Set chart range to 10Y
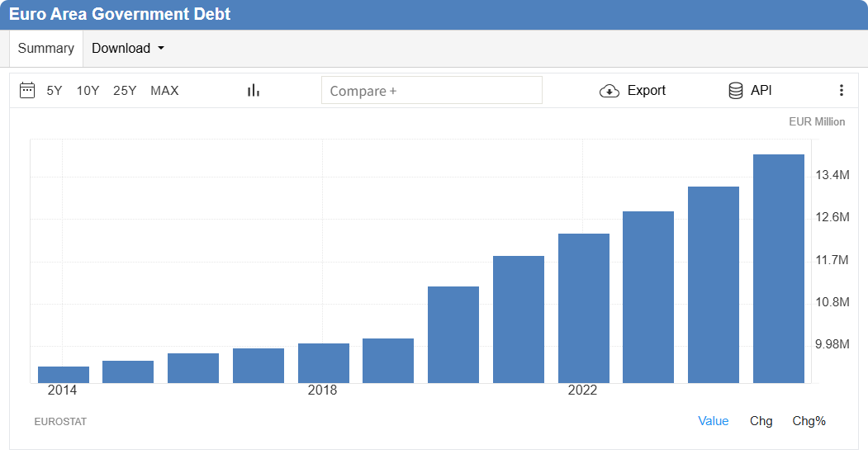Image resolution: width=868 pixels, height=459 pixels. (x=88, y=91)
